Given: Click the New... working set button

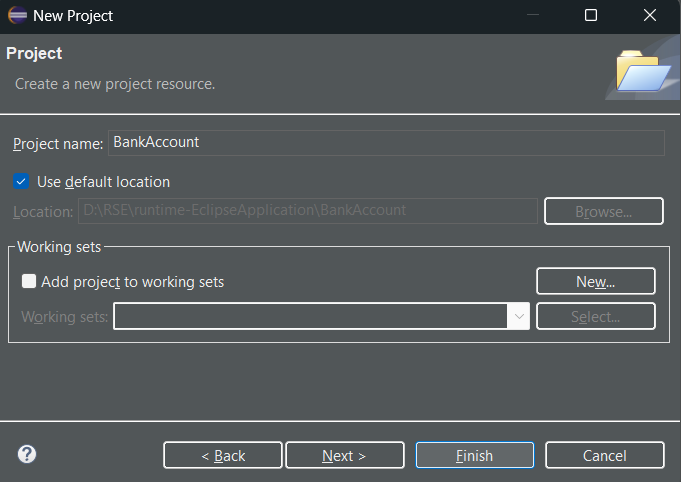Looking at the screenshot, I should [x=595, y=281].
